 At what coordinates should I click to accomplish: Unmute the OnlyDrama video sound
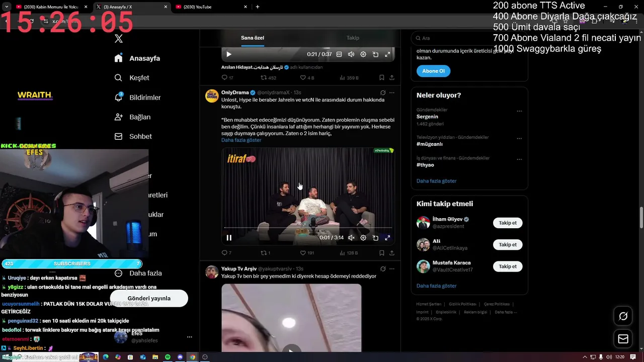point(351,238)
